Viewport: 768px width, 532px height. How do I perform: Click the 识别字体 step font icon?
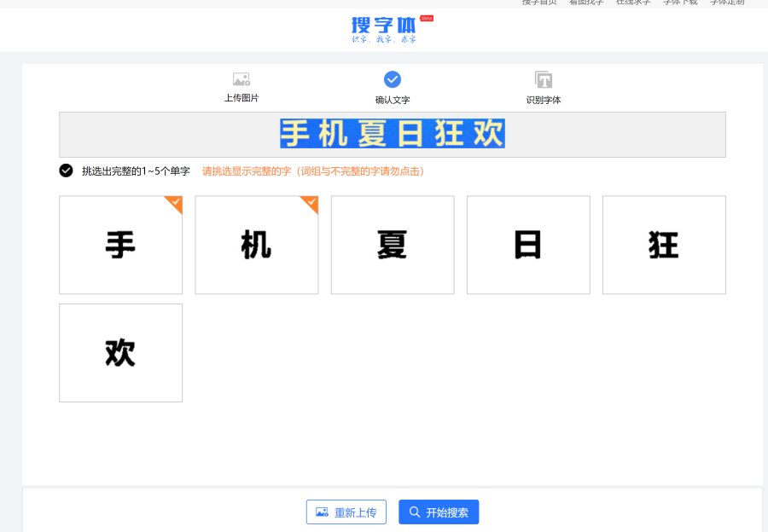point(544,79)
